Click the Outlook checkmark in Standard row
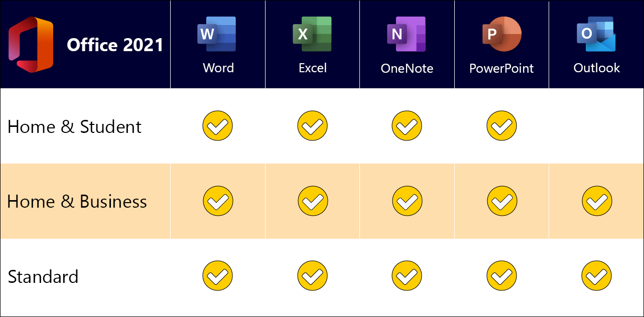The width and height of the screenshot is (644, 317). [596, 276]
